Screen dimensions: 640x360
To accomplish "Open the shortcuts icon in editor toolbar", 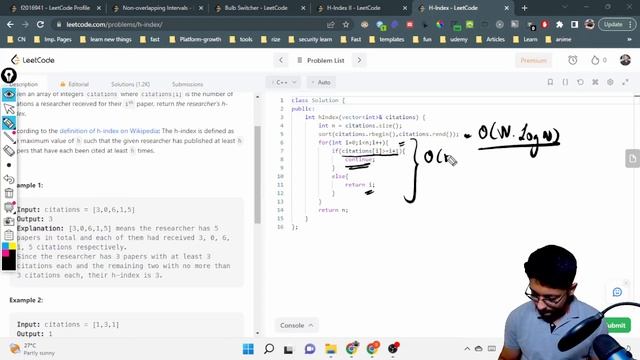I will tap(596, 82).
